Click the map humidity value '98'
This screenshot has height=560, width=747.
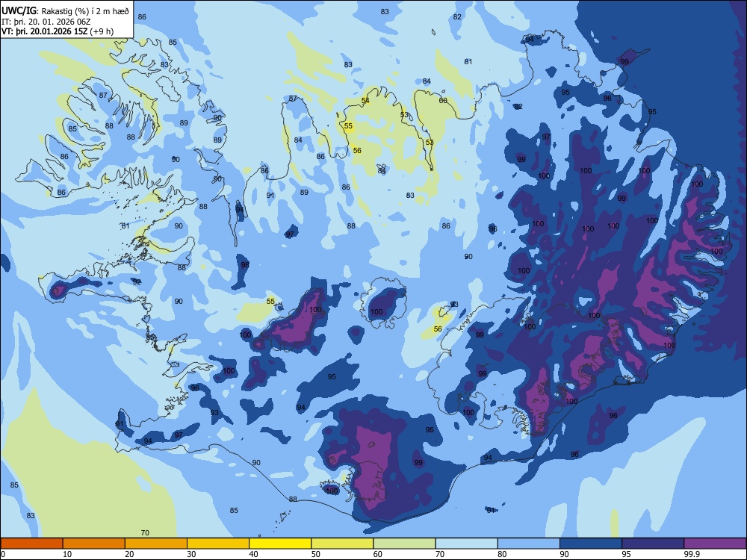tap(245, 265)
